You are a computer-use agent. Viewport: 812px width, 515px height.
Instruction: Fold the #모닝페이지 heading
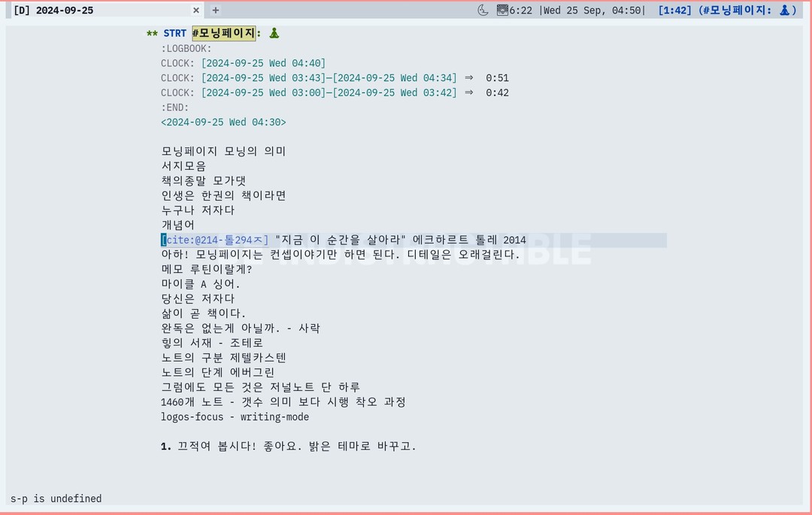(x=223, y=34)
